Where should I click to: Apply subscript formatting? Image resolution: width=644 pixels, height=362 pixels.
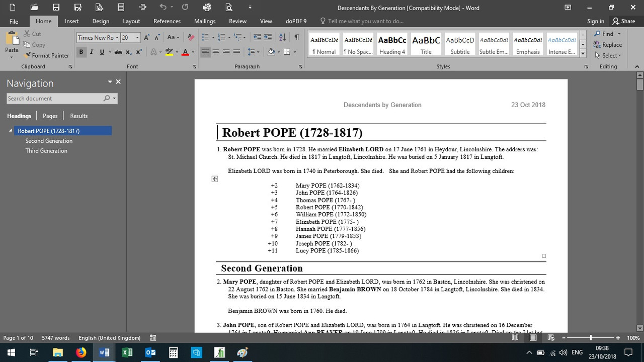129,52
